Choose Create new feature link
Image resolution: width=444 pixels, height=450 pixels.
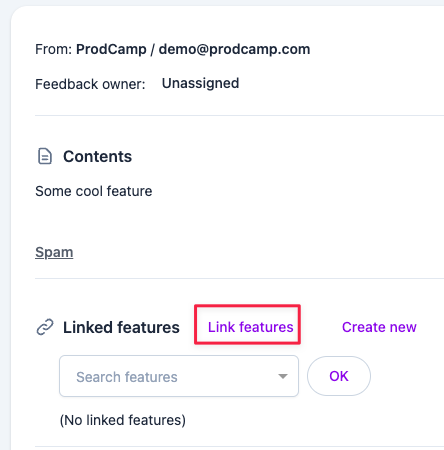point(379,327)
